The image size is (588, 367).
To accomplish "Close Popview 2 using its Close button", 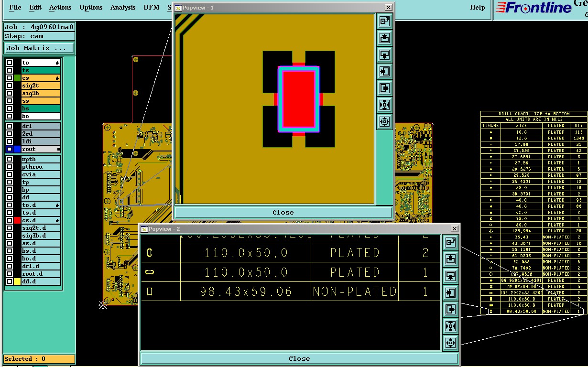I will pos(299,358).
